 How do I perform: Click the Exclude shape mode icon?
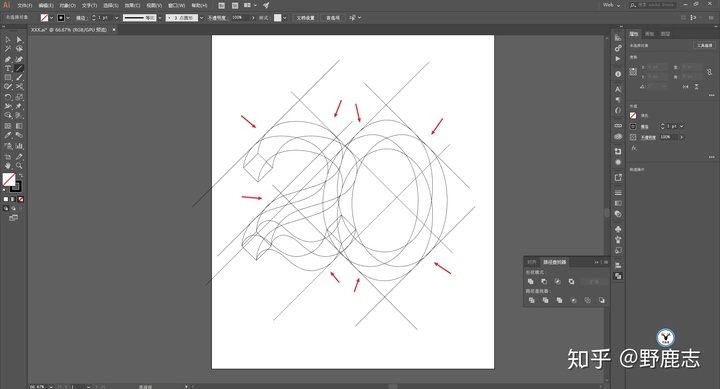tap(571, 282)
